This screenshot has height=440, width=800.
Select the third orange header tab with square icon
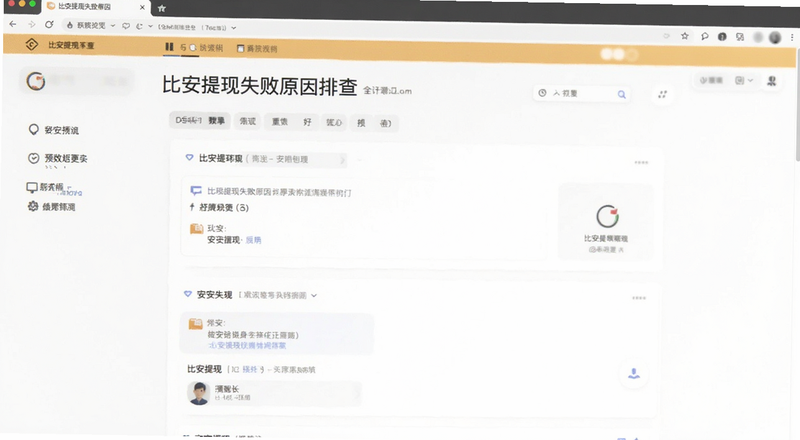257,48
